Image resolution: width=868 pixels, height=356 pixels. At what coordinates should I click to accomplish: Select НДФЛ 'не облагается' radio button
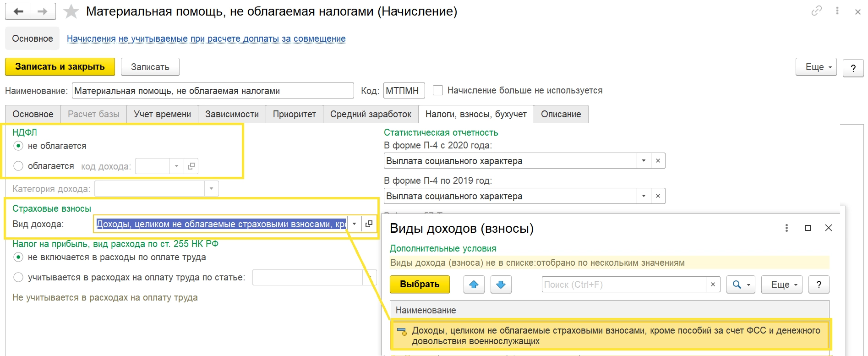click(18, 146)
